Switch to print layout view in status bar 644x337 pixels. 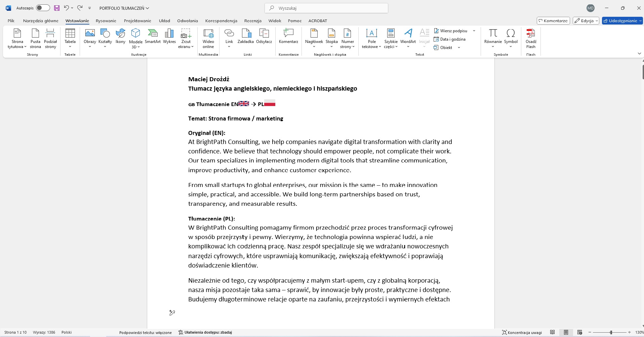pyautogui.click(x=566, y=332)
